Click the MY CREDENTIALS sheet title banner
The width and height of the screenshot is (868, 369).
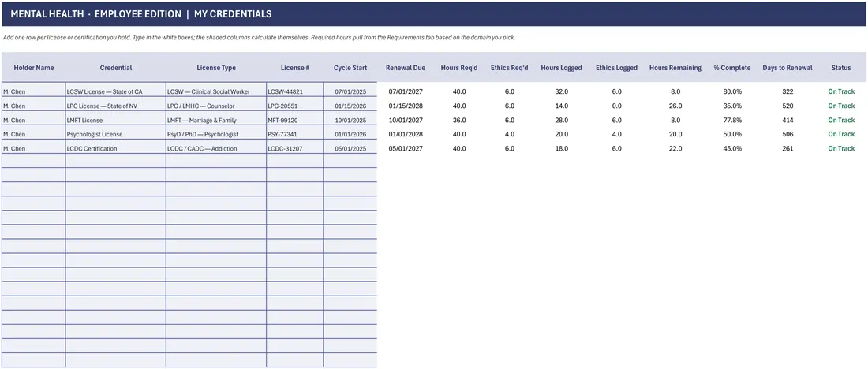(x=433, y=14)
